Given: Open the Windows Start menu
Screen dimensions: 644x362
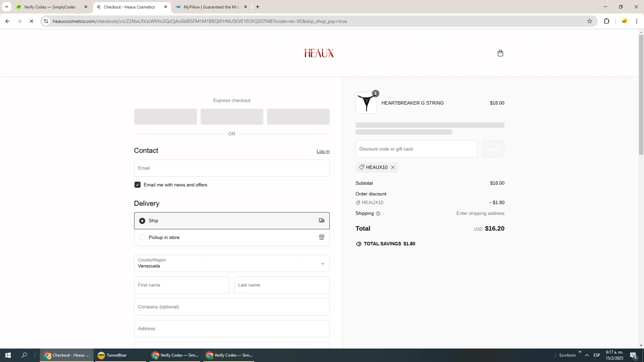Looking at the screenshot, I should pos(8,355).
